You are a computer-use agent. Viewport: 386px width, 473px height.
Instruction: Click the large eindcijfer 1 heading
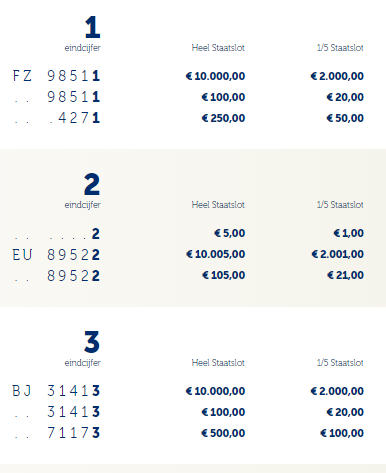pos(92,27)
